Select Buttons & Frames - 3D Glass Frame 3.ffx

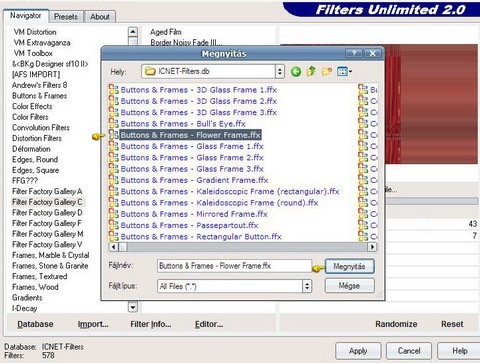point(199,112)
